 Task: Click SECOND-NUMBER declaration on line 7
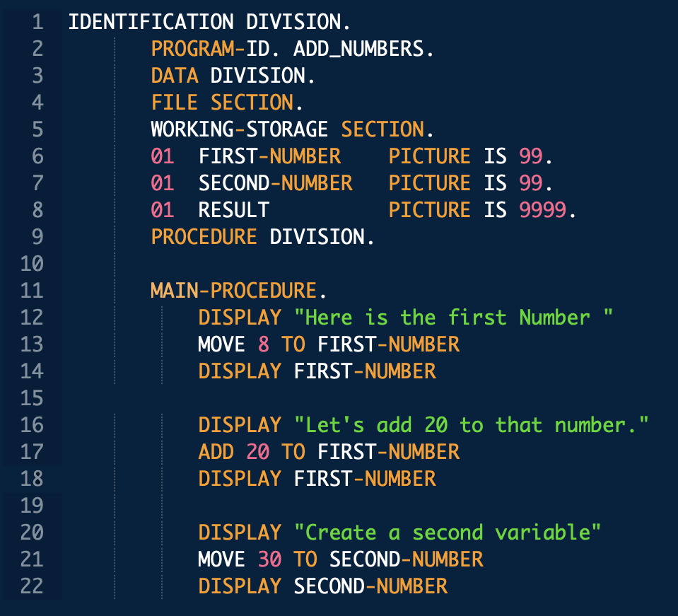[x=275, y=183]
